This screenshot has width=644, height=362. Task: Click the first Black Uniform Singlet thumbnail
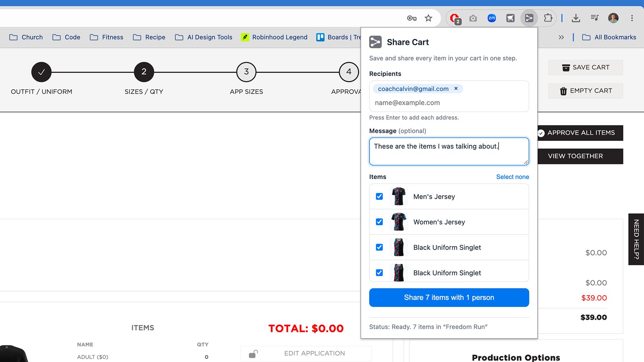click(398, 247)
